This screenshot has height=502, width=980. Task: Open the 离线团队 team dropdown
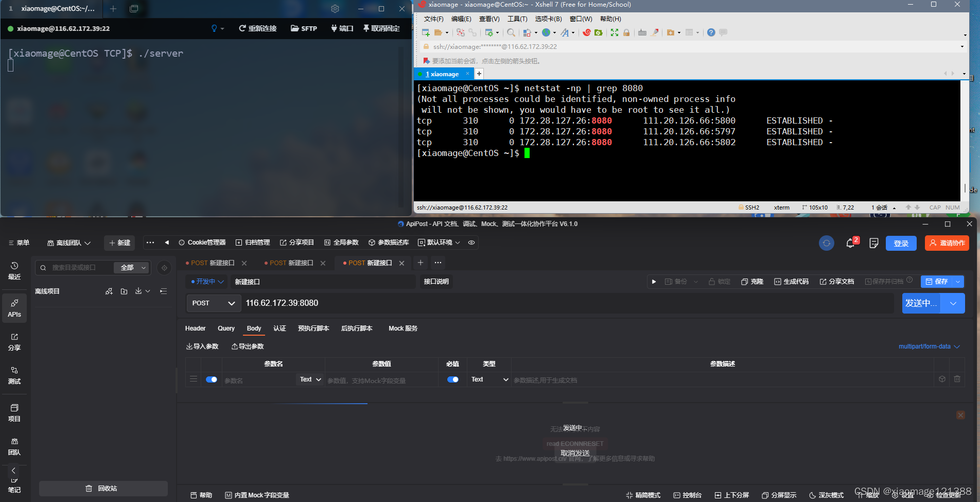click(x=69, y=243)
